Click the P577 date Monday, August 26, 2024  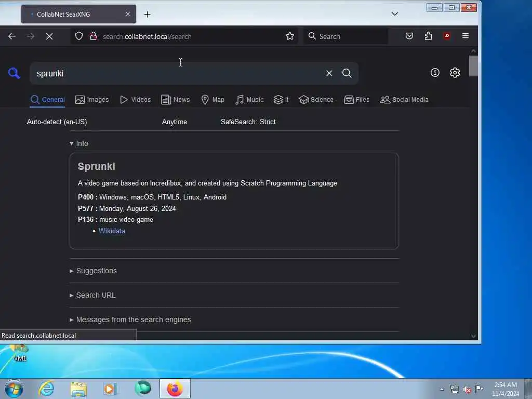point(137,208)
